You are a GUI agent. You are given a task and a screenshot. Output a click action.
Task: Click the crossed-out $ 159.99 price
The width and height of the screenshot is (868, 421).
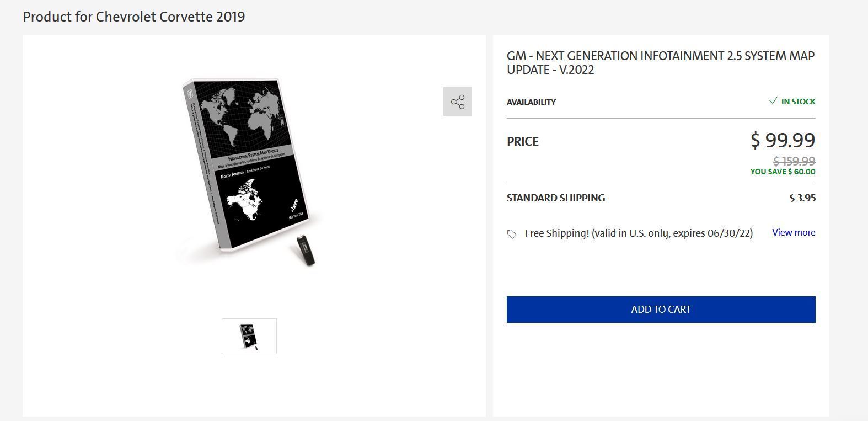(x=794, y=161)
